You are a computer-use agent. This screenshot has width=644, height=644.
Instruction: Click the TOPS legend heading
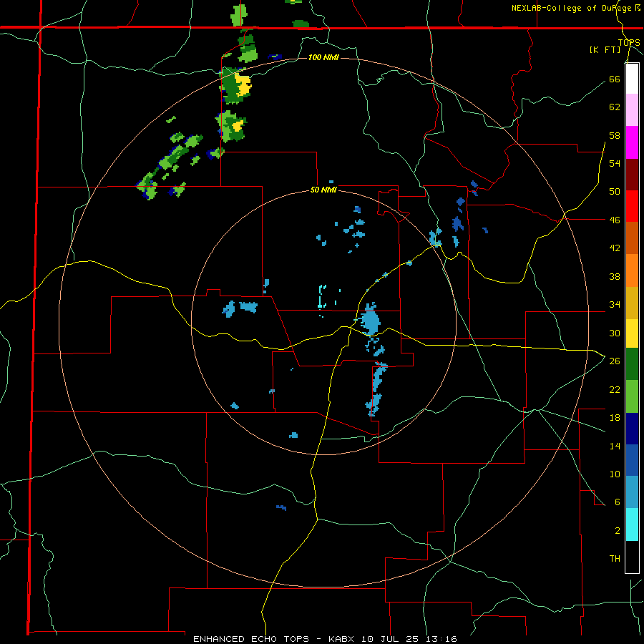[629, 42]
